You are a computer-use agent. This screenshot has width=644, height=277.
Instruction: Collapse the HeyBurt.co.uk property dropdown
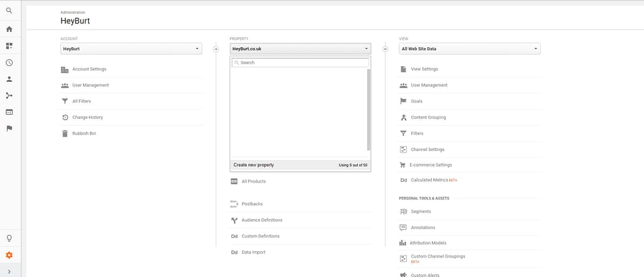tap(300, 48)
